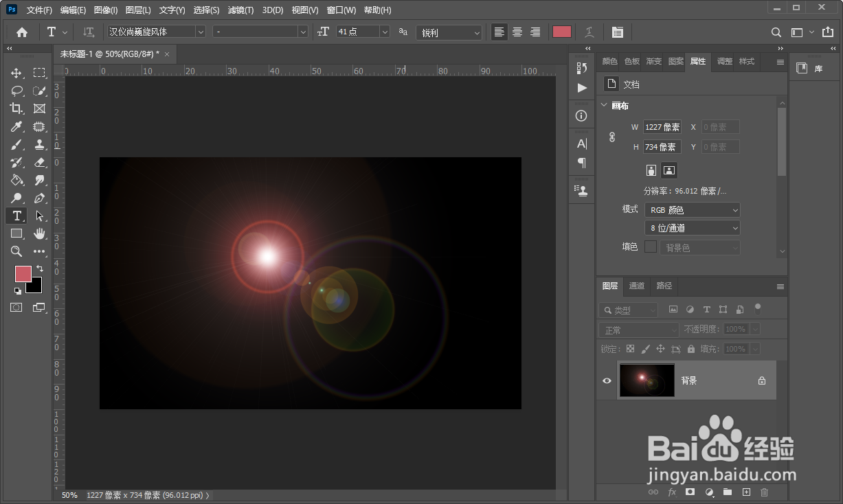Select the Eraser tool
Screen dimensions: 843x504
(x=39, y=162)
